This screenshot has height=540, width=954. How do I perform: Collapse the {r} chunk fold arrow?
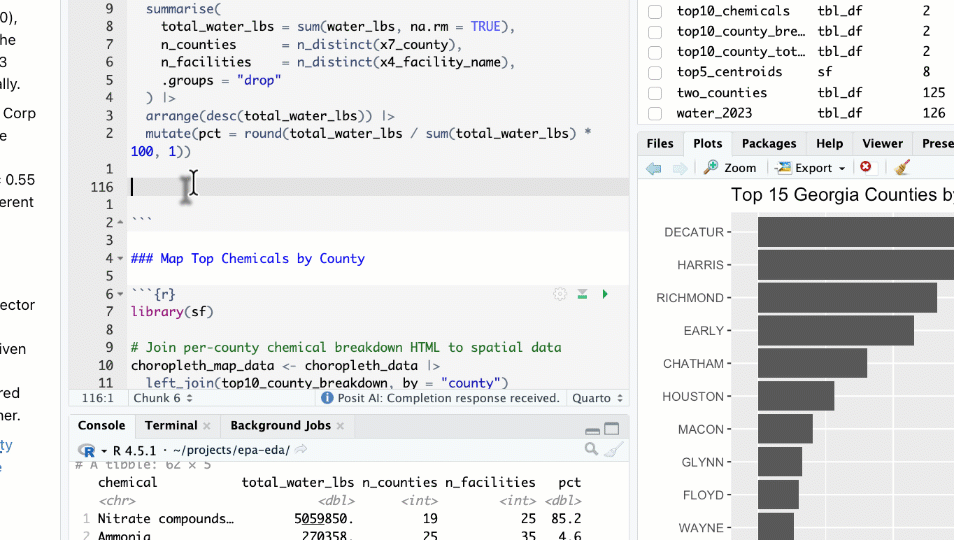tap(120, 294)
